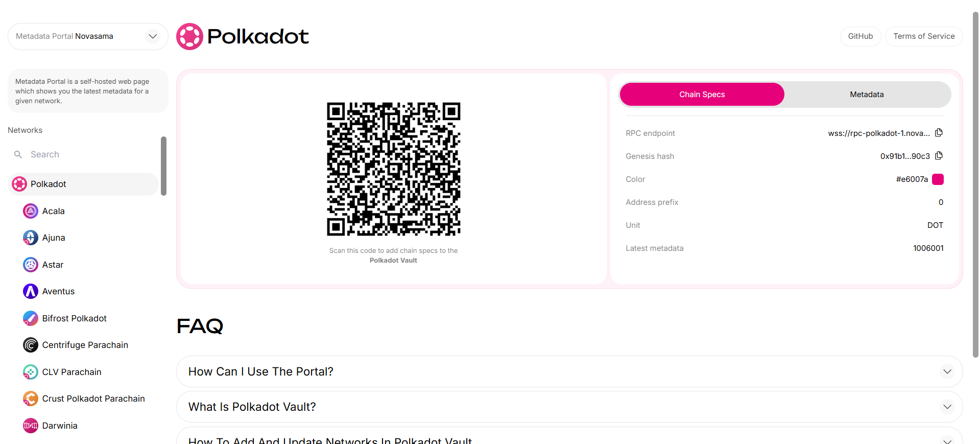Copy the Genesis hash value
The image size is (980, 444).
coord(939,156)
